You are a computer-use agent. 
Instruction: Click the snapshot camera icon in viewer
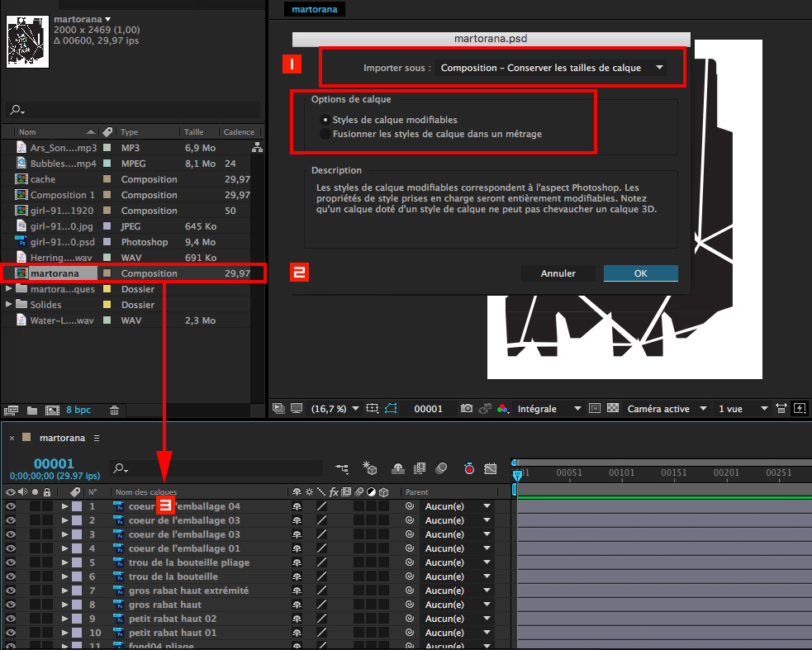tap(467, 409)
